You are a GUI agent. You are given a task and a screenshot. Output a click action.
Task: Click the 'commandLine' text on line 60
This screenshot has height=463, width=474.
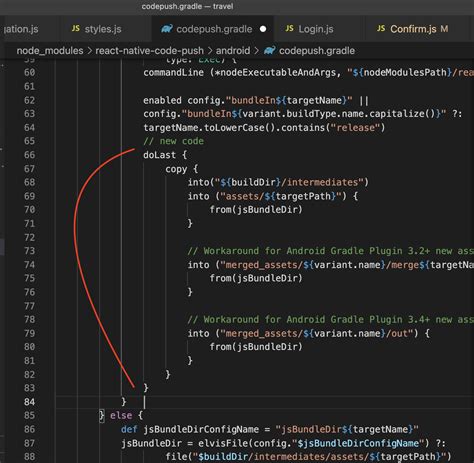click(x=173, y=73)
